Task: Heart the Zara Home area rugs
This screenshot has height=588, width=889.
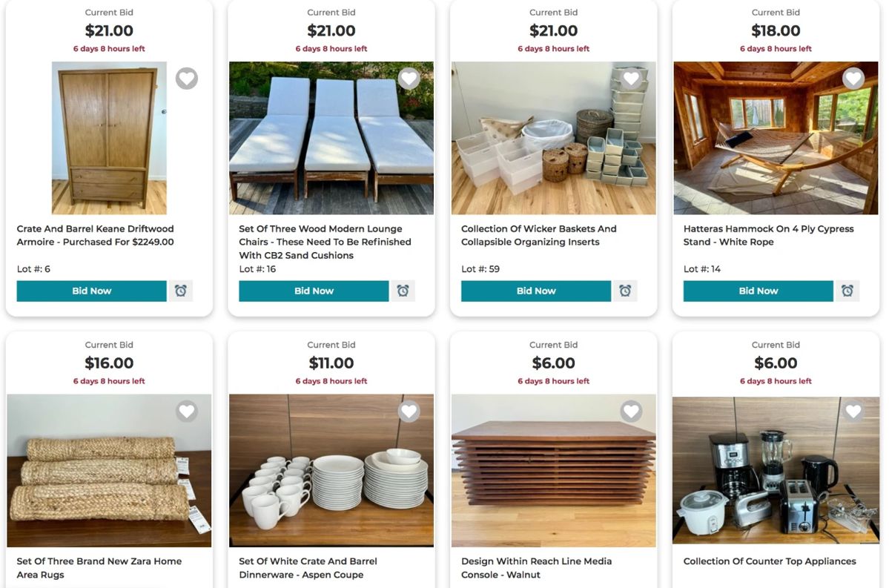Action: [187, 411]
